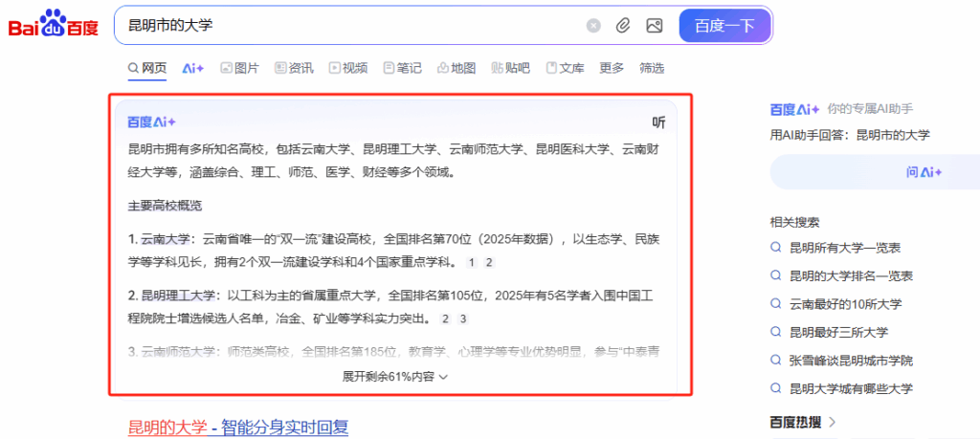980x439 pixels.
Task: Expand the 百度热搜 section
Action: (804, 422)
